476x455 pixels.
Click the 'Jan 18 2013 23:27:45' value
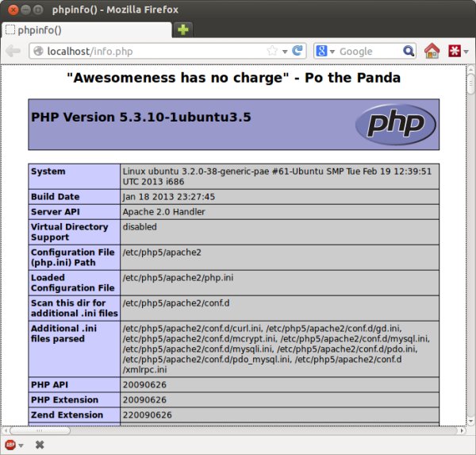point(168,197)
